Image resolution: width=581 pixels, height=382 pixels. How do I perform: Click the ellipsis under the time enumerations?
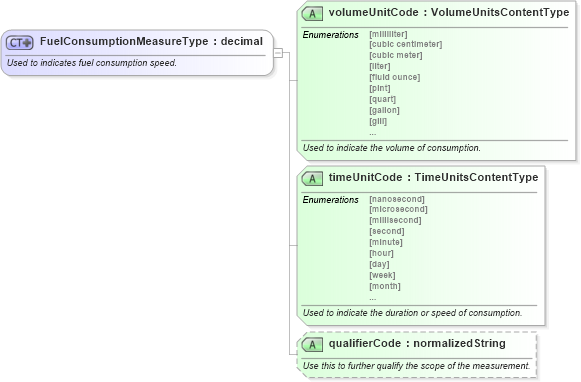point(372,298)
